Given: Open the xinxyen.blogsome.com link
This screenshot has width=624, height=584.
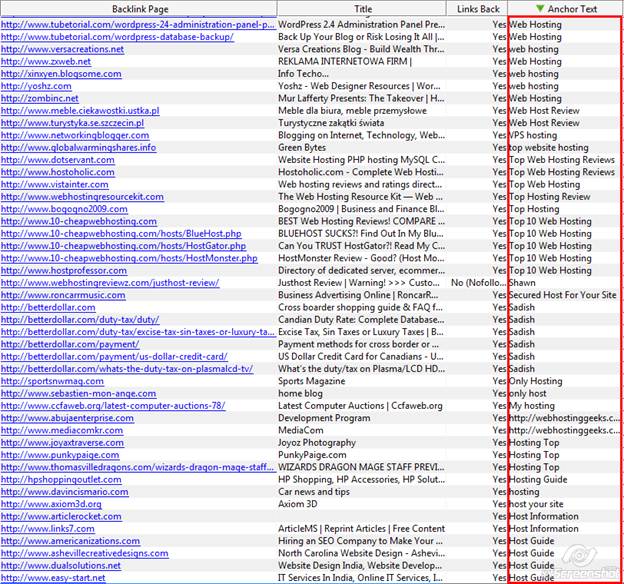Looking at the screenshot, I should tap(61, 74).
